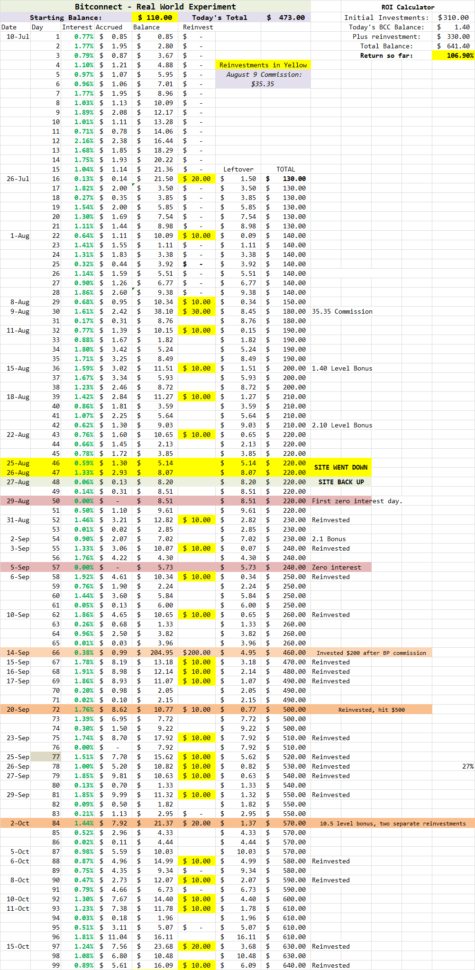Select the '10-Jul' date cell
Image resolution: width=475 pixels, height=970 pixels.
click(x=15, y=36)
